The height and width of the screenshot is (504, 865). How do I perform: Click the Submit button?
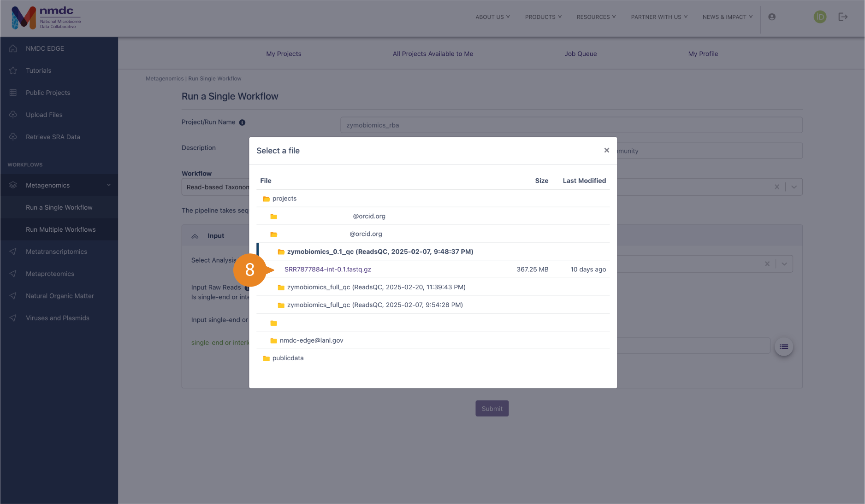(492, 409)
